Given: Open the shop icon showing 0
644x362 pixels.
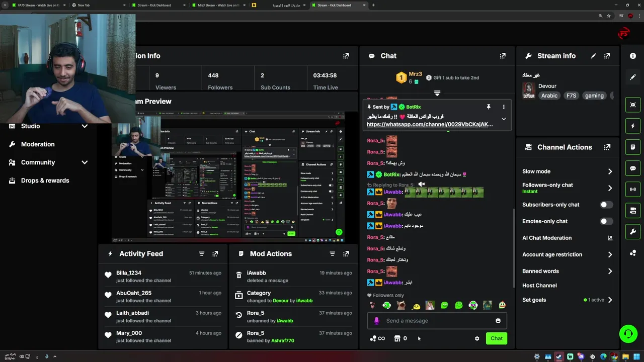Looking at the screenshot, I should [401, 338].
